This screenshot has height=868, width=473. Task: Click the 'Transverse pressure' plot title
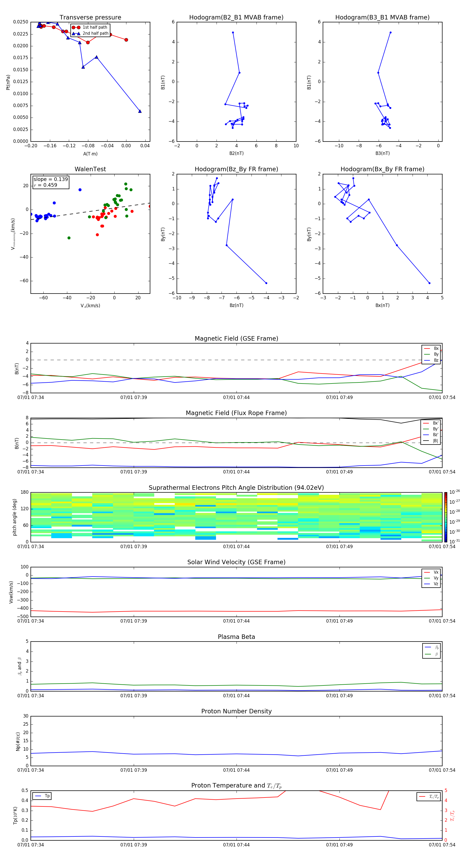pos(90,18)
